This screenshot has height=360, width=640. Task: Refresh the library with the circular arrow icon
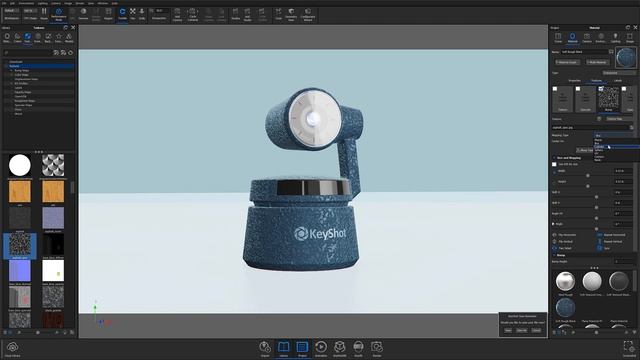[x=71, y=53]
